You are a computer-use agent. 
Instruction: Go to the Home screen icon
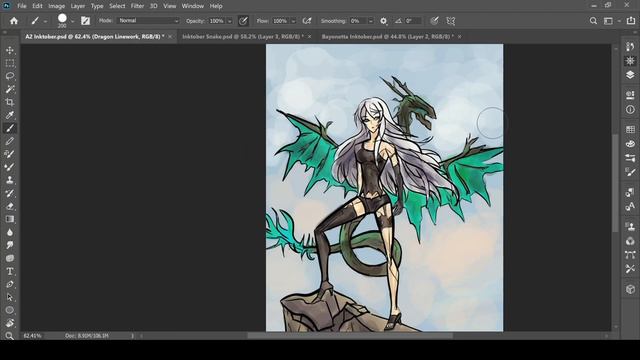pyautogui.click(x=14, y=21)
